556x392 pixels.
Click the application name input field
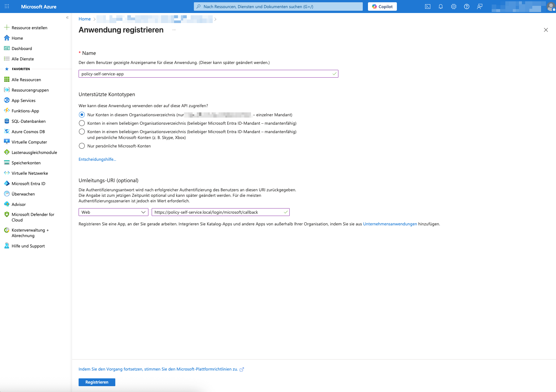[x=208, y=74]
